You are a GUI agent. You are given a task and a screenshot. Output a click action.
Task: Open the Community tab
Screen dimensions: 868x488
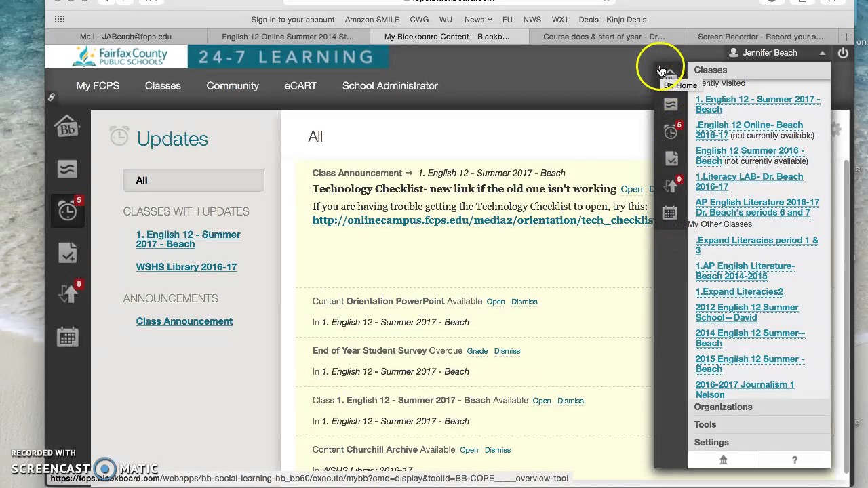click(233, 86)
